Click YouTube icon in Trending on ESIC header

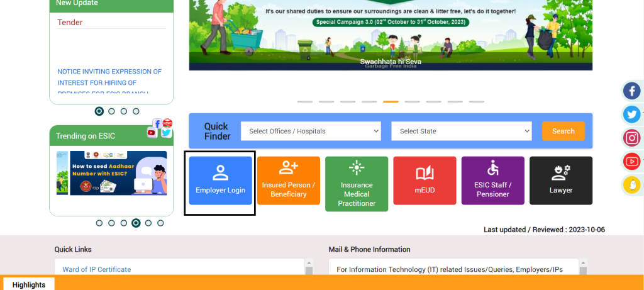point(152,133)
